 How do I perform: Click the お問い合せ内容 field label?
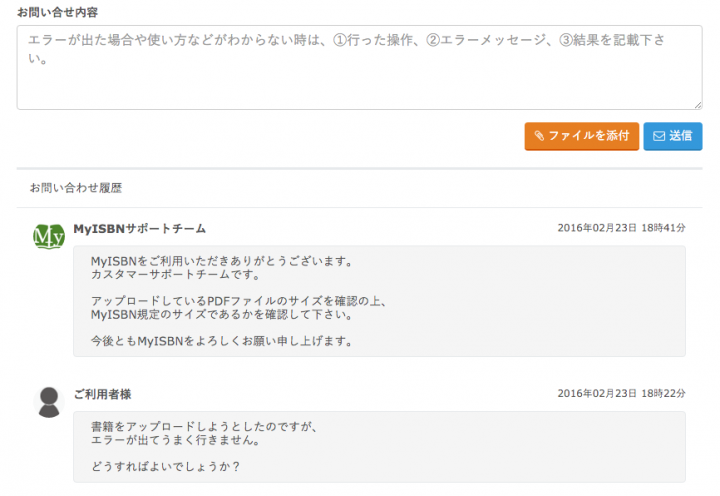[57, 11]
